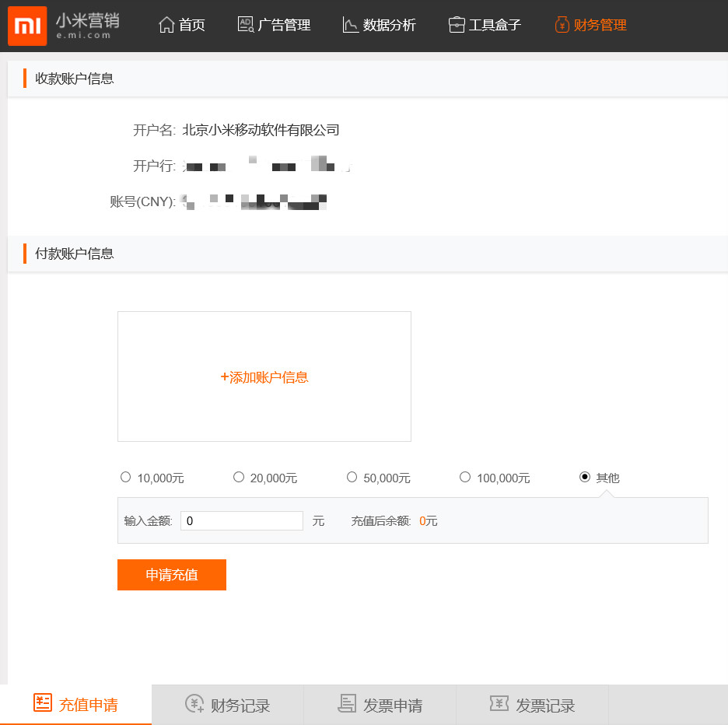
Task: Click the recharge icon on the 充值申请 tab
Action: (44, 705)
